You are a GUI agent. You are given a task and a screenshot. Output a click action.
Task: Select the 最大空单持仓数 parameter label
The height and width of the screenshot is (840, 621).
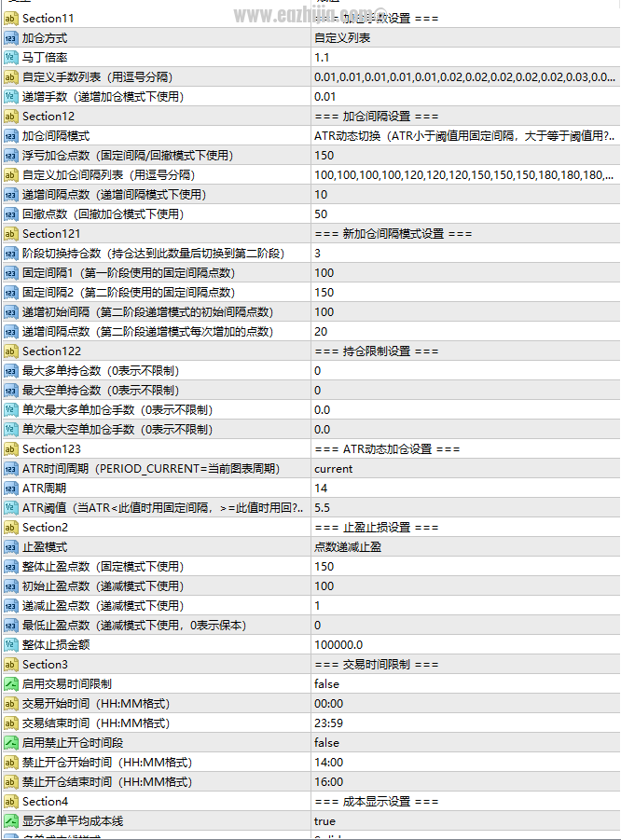(x=101, y=391)
